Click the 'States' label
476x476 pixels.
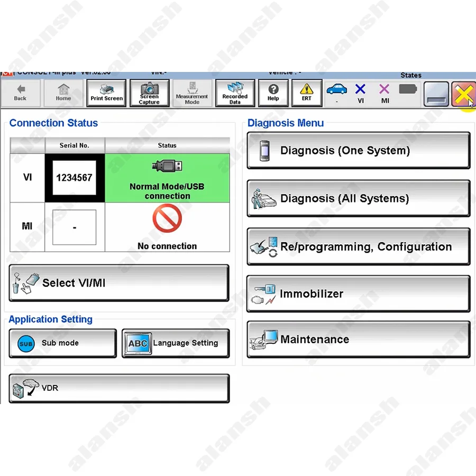411,75
